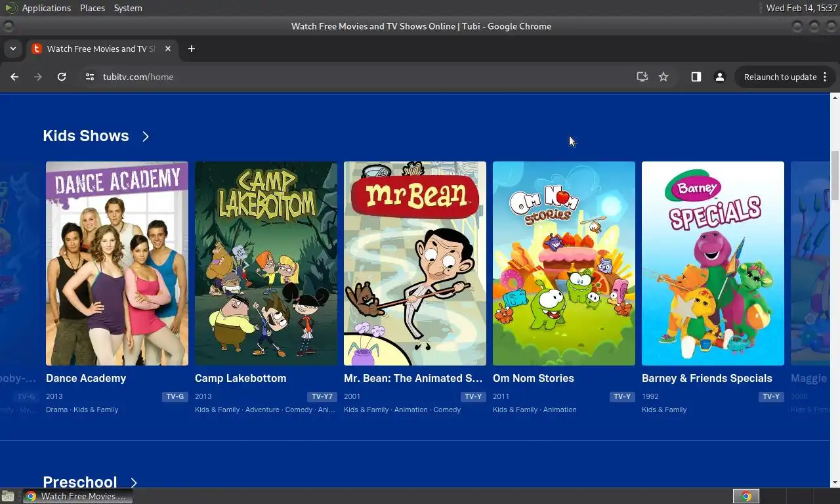Open the Barney Specials poster
The height and width of the screenshot is (504, 840).
713,263
